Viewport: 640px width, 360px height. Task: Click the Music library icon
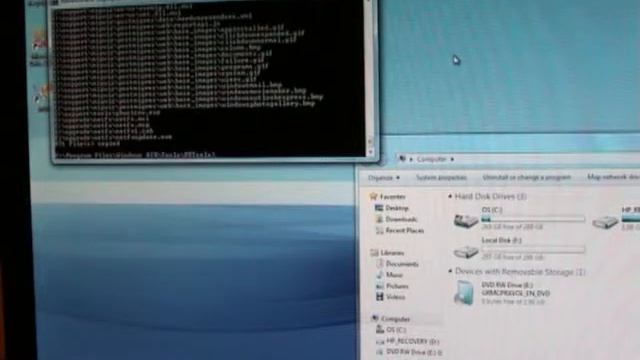(380, 275)
